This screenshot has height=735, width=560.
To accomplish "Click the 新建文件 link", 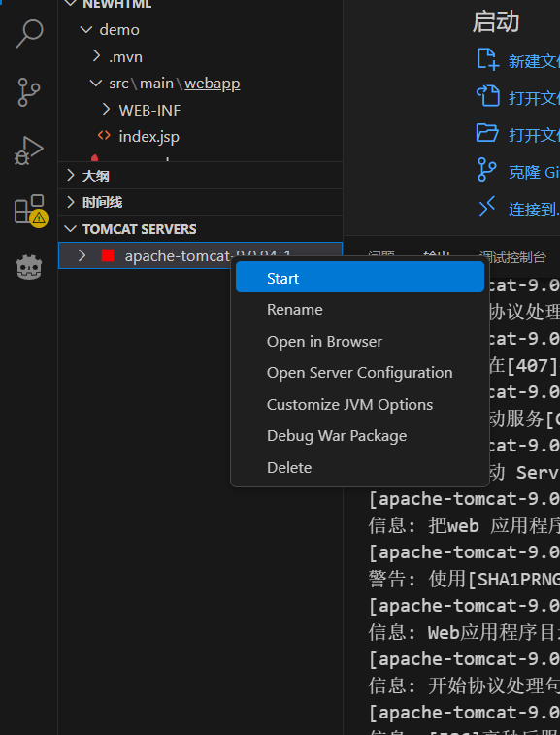I will pyautogui.click(x=534, y=61).
